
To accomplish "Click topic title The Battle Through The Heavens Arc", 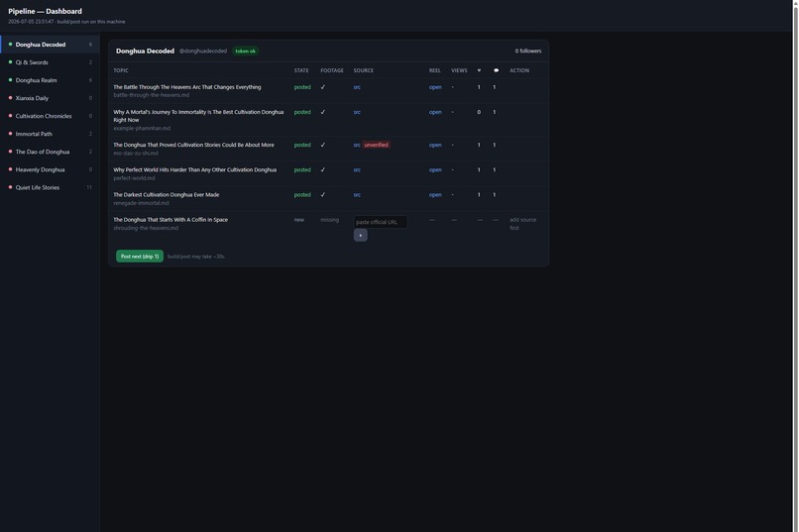I will click(187, 87).
